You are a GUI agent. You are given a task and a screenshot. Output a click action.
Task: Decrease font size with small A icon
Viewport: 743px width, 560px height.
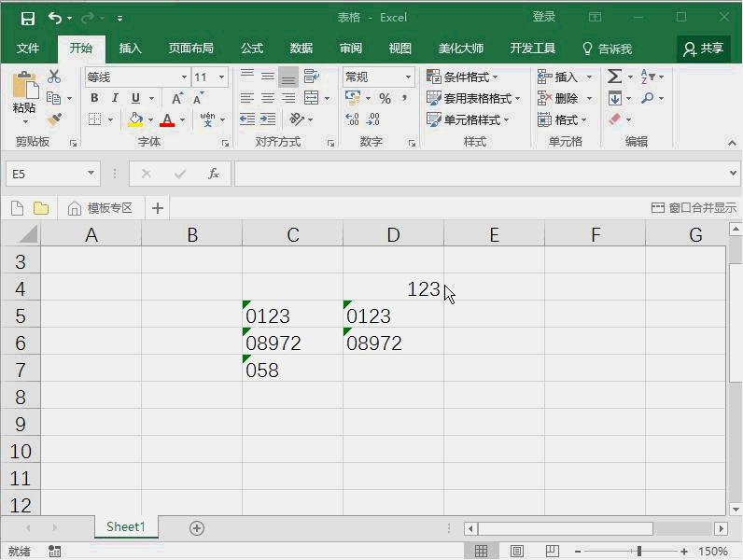tap(198, 99)
